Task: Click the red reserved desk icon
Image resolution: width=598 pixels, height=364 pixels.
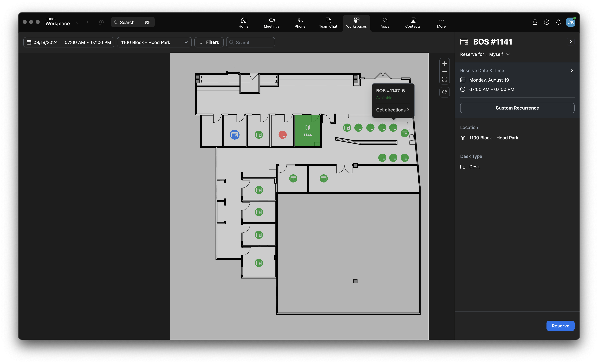Action: tap(282, 135)
